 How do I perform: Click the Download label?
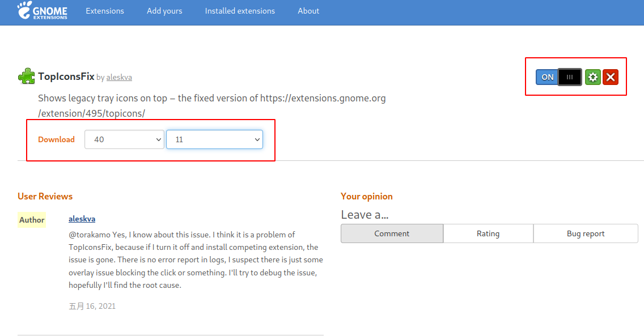tap(56, 139)
